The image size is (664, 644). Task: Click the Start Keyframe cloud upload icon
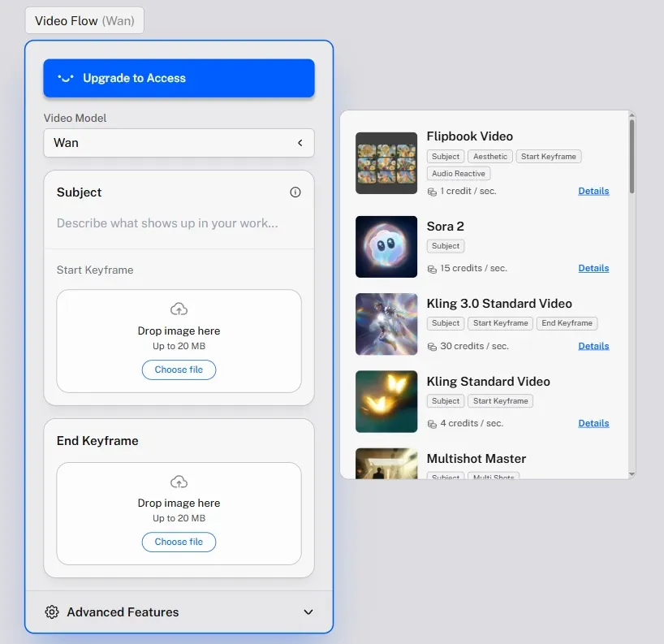tap(179, 309)
